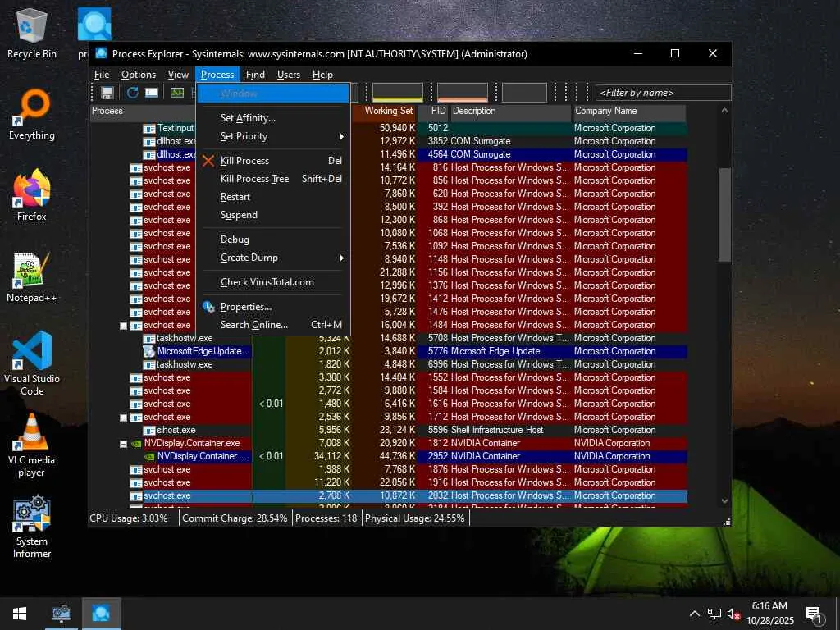Open the Find menu
Screen dimensions: 840x630
[x=255, y=75]
